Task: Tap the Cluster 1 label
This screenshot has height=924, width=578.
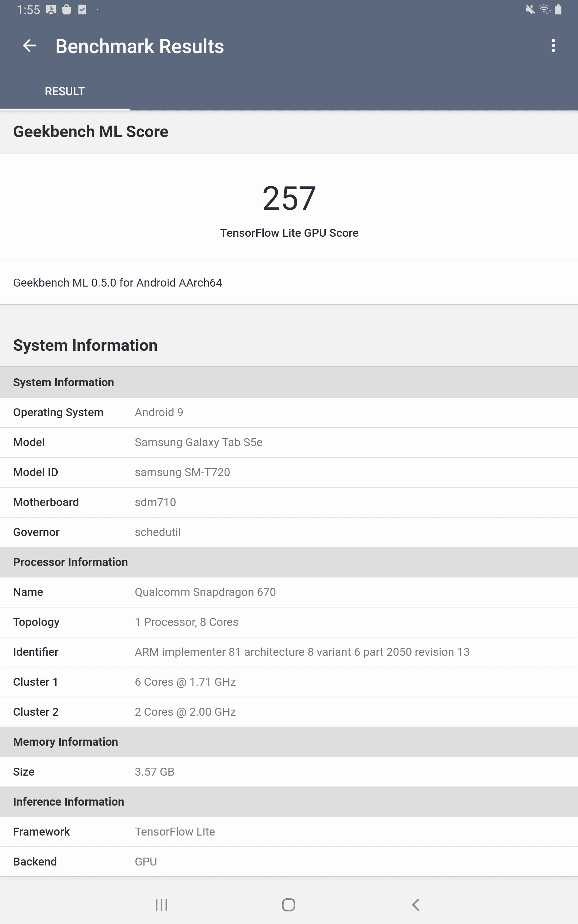Action: point(35,682)
